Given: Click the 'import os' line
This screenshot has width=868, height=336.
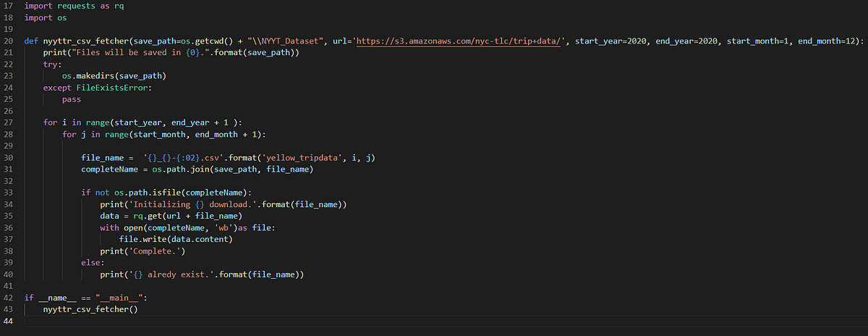Looking at the screenshot, I should pyautogui.click(x=46, y=17).
